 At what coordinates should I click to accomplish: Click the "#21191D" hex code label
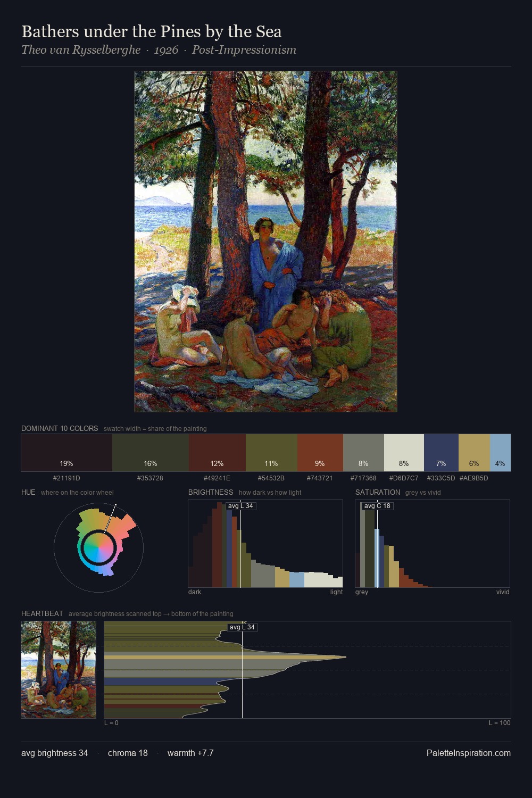coord(66,478)
